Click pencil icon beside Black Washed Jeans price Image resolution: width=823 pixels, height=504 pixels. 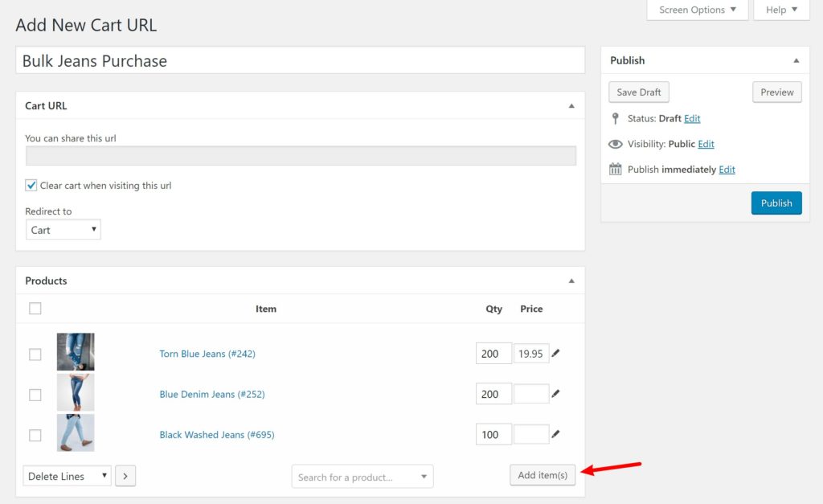[x=555, y=434]
